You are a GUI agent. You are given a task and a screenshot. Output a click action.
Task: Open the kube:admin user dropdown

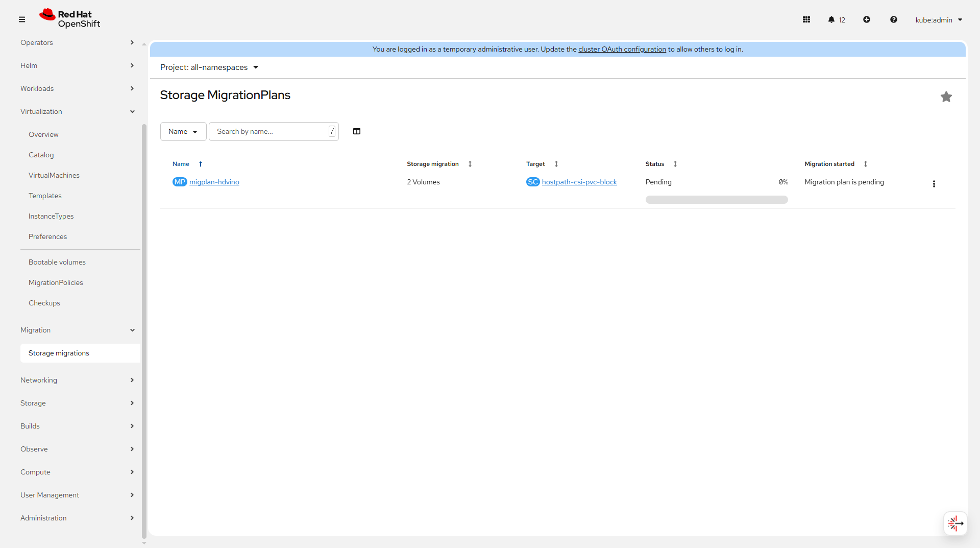coord(939,20)
